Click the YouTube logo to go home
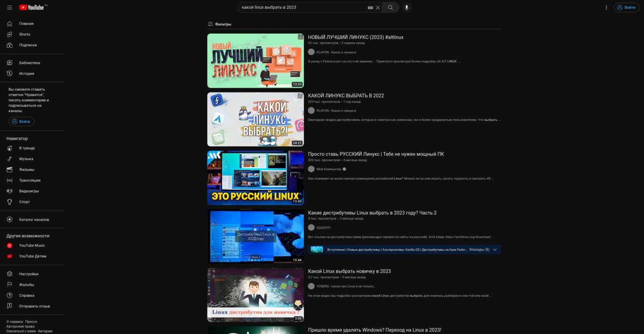 pyautogui.click(x=32, y=7)
